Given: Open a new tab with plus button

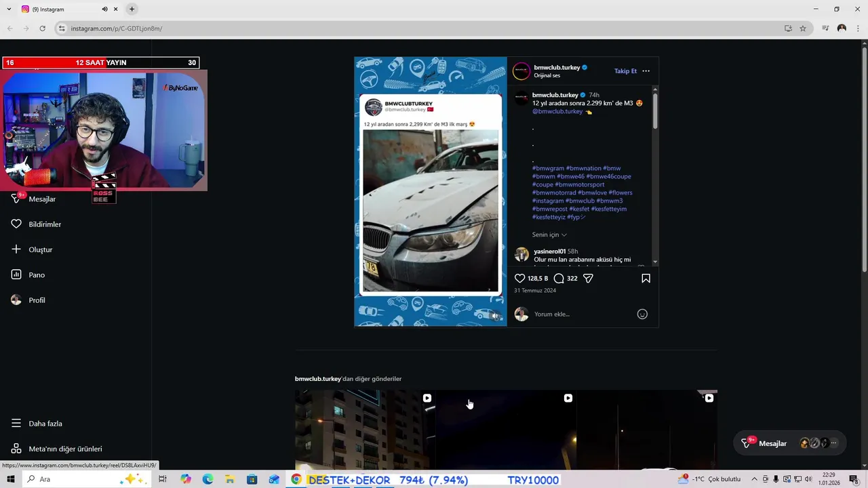Looking at the screenshot, I should pyautogui.click(x=132, y=9).
